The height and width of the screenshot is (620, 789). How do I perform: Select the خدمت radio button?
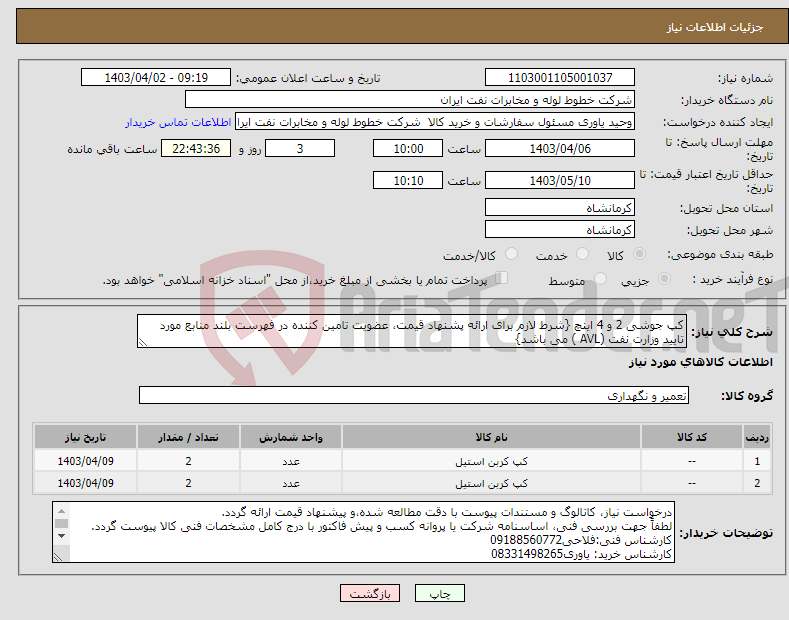coord(582,254)
